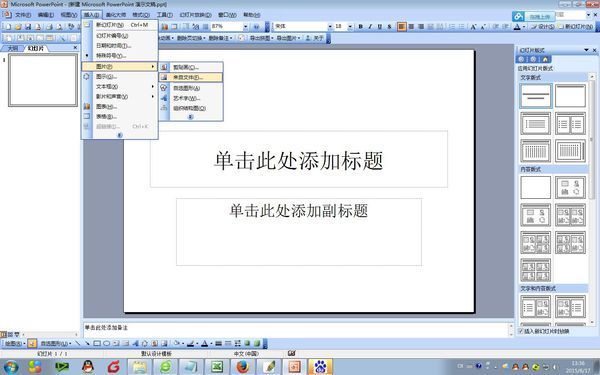Select the title slide layout thumbnail
Viewport: 600px width, 375px height.
click(535, 96)
